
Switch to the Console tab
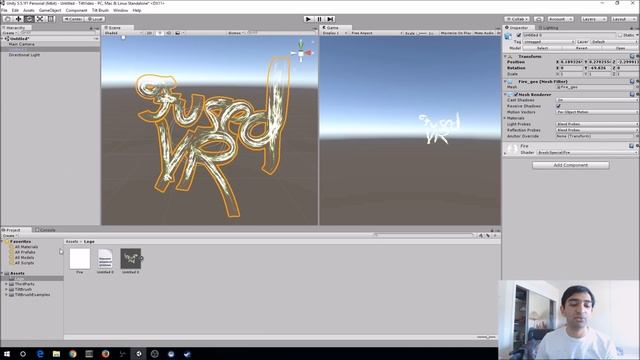(x=46, y=230)
